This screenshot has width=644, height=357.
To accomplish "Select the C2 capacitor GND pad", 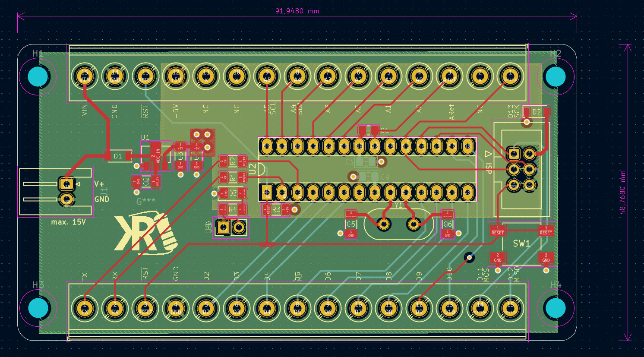I will point(137,181).
